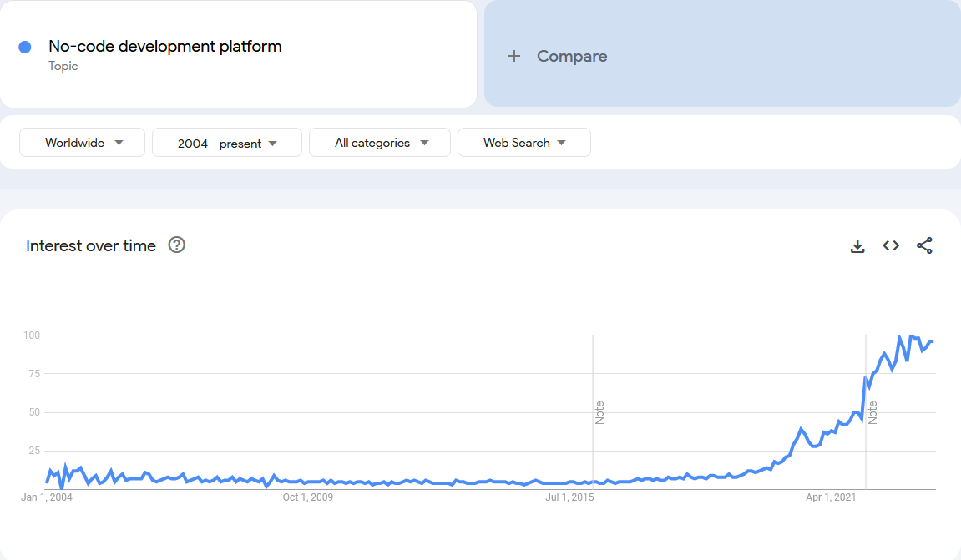Viewport: 961px width, 560px height.
Task: Click the Apr 1, 2021 axis label
Action: pyautogui.click(x=831, y=497)
